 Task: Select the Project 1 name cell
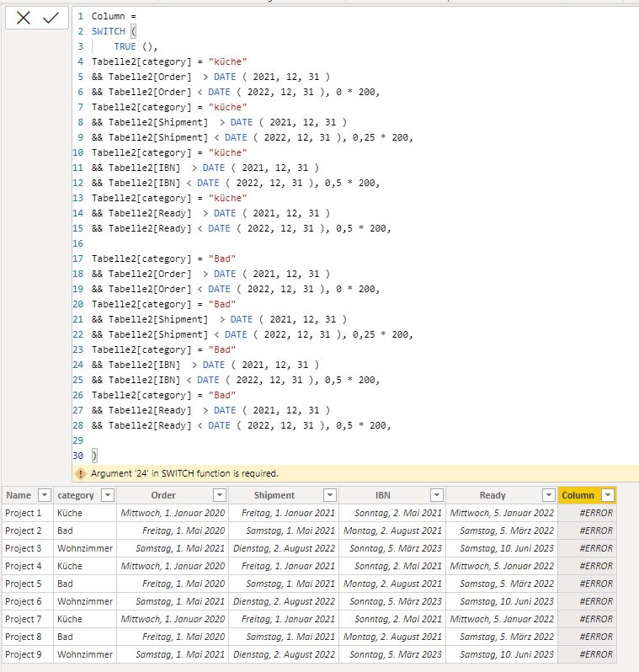click(x=28, y=513)
